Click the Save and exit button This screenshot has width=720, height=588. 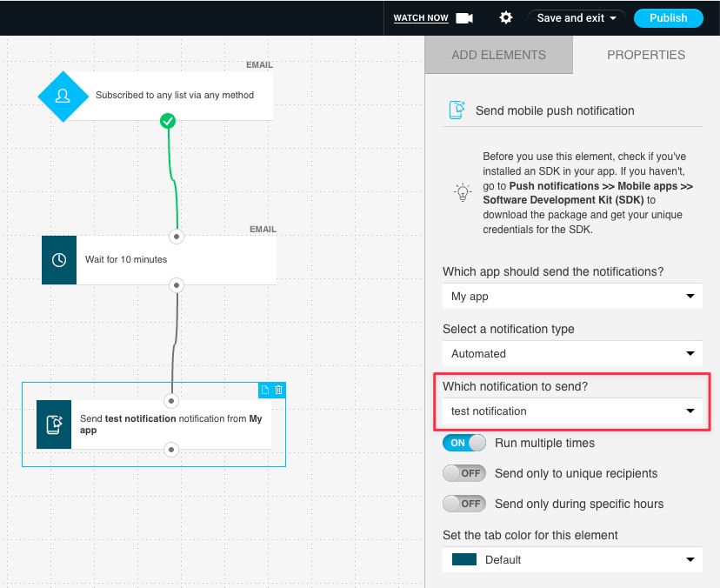[577, 17]
